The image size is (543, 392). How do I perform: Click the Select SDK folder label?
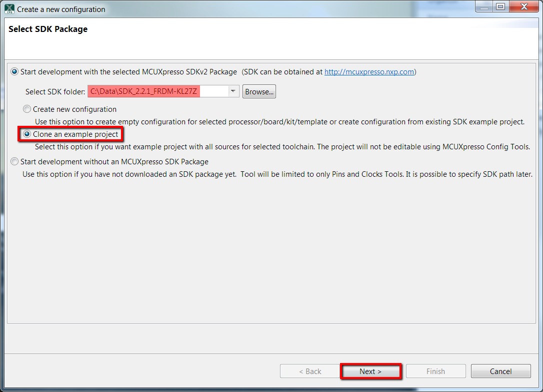click(x=55, y=92)
